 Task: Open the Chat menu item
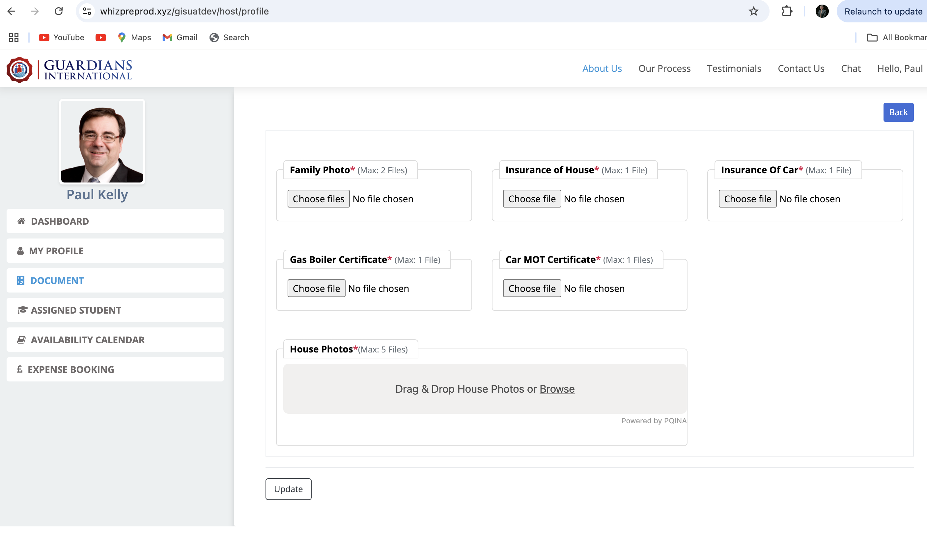point(850,69)
